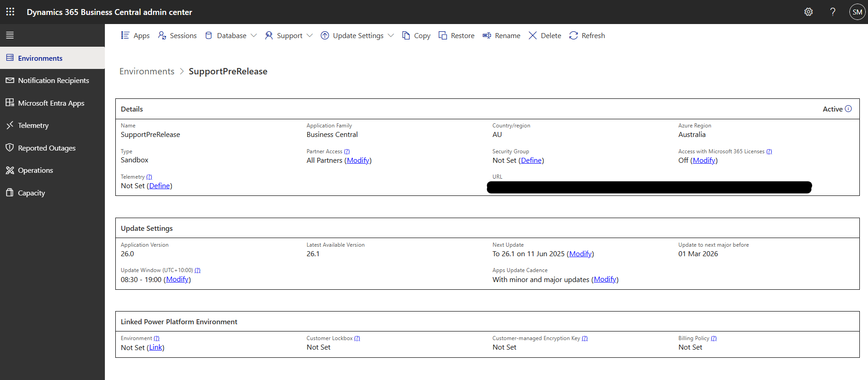Click the Copy icon in the toolbar
This screenshot has height=380, width=868.
[406, 35]
